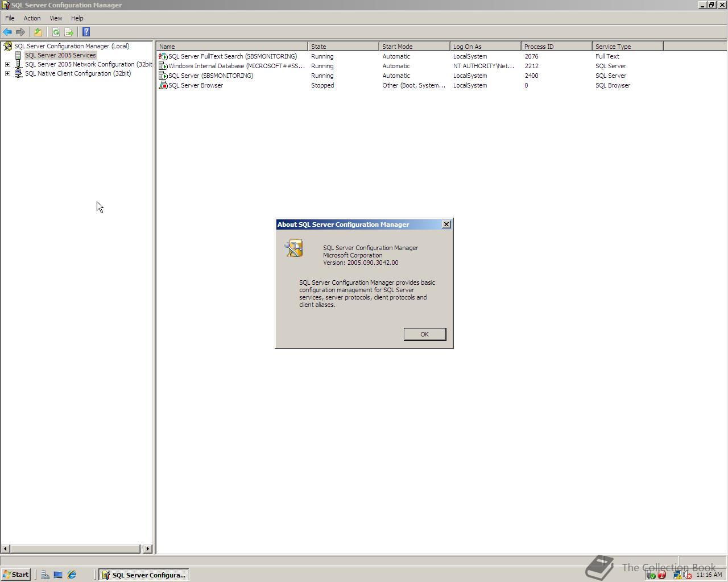Click the Refresh toolbar icon
728x582 pixels.
click(x=56, y=32)
